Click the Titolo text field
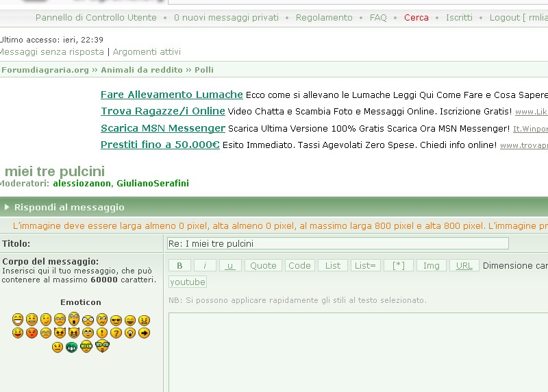The height and width of the screenshot is (392, 548). click(338, 243)
